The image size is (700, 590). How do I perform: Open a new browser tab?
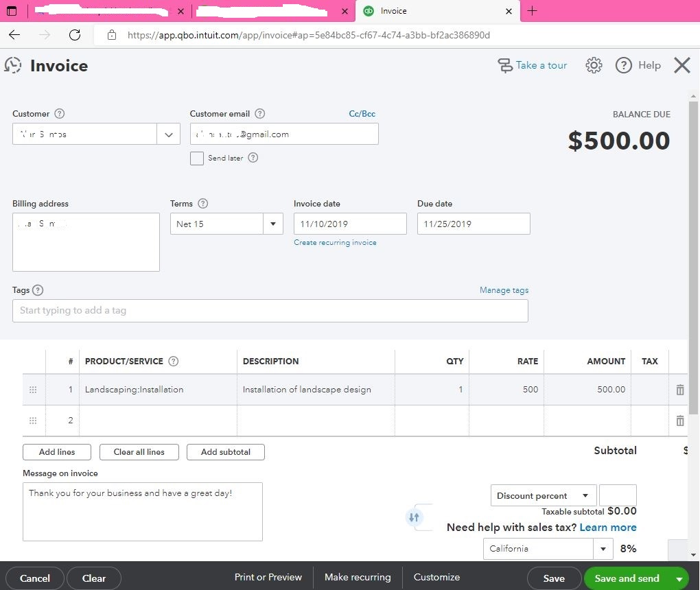click(x=532, y=11)
